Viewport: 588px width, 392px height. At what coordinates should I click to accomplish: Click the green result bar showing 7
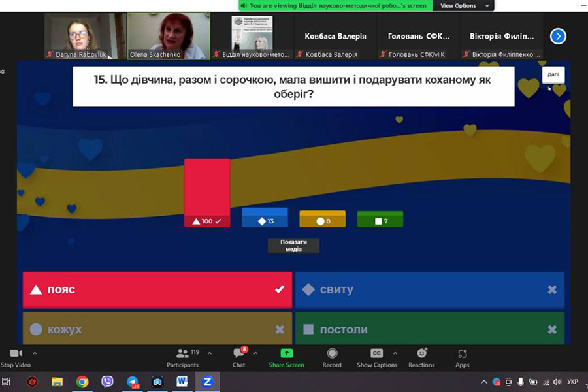pos(380,219)
